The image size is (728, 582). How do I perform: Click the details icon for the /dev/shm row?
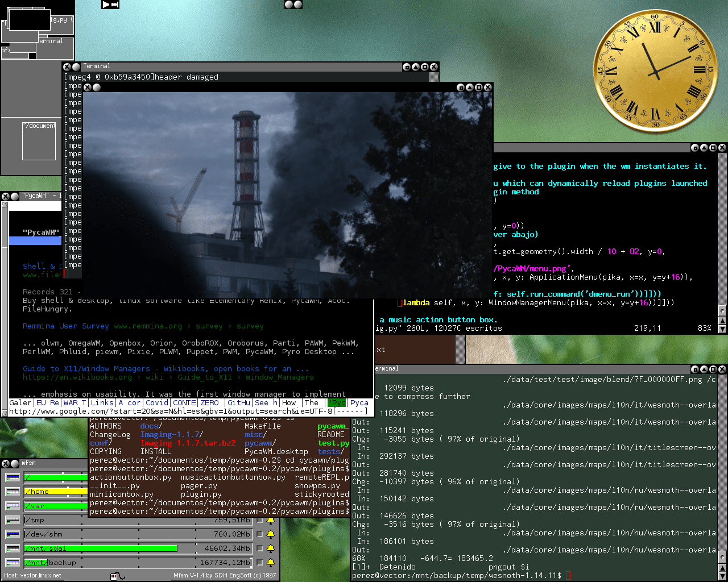pos(13,534)
